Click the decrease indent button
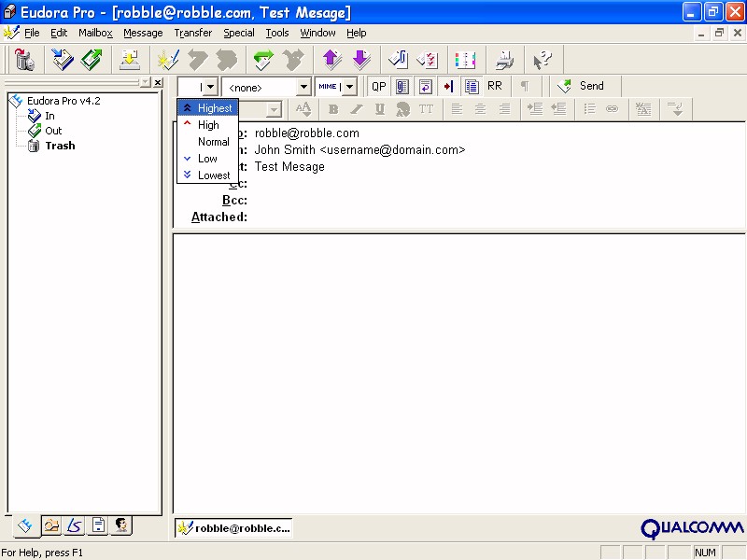The width and height of the screenshot is (747, 560). (x=558, y=109)
